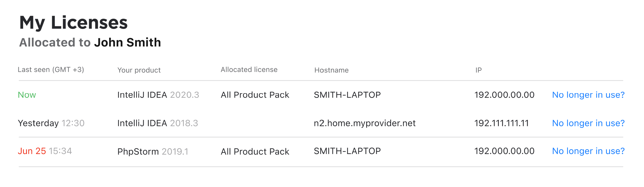The image size is (644, 187).
Task: Select the red "Jun 25 15:34" timestamp
Action: [45, 151]
